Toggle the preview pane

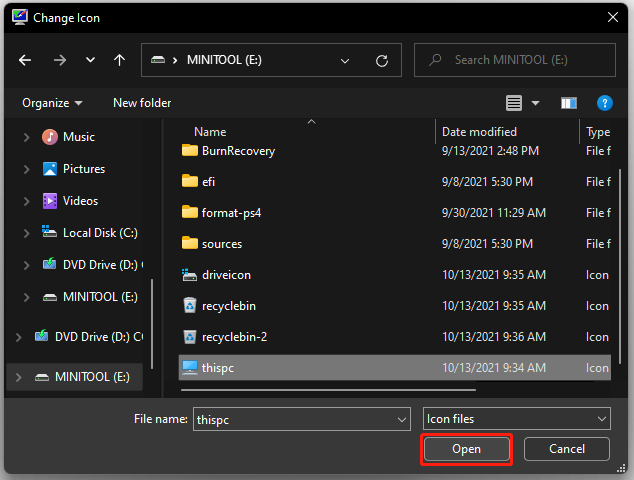(569, 103)
